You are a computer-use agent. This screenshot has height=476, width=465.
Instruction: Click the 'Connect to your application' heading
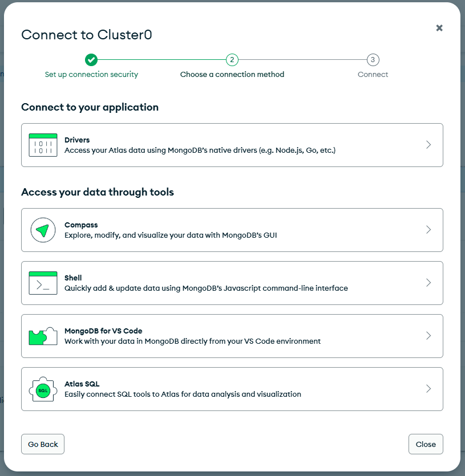(90, 107)
